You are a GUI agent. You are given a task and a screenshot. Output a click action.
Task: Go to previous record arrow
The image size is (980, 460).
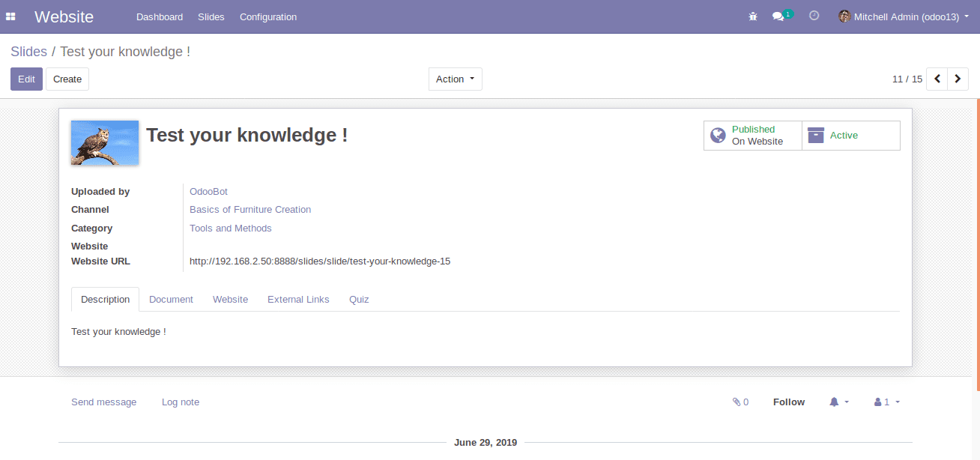(x=937, y=79)
